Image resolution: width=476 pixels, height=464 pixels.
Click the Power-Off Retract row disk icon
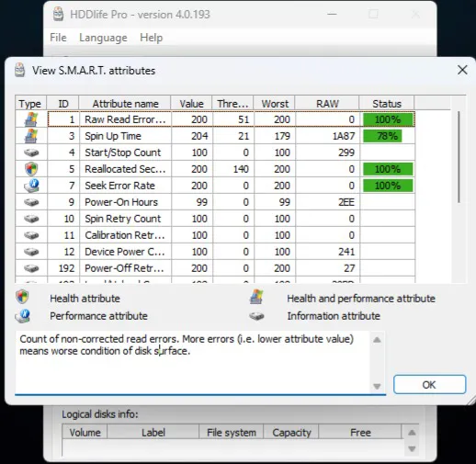click(x=31, y=268)
